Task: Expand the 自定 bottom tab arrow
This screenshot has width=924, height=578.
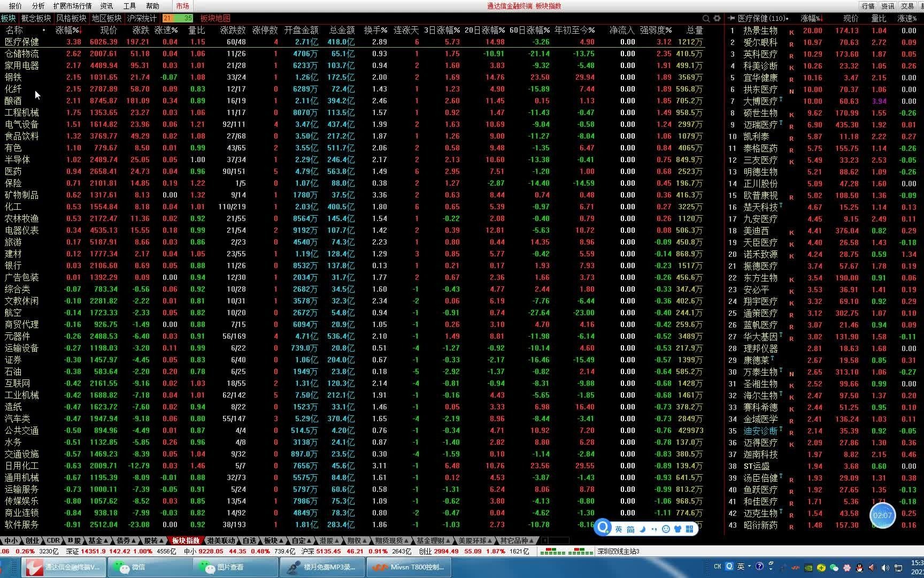Action: tap(310, 541)
